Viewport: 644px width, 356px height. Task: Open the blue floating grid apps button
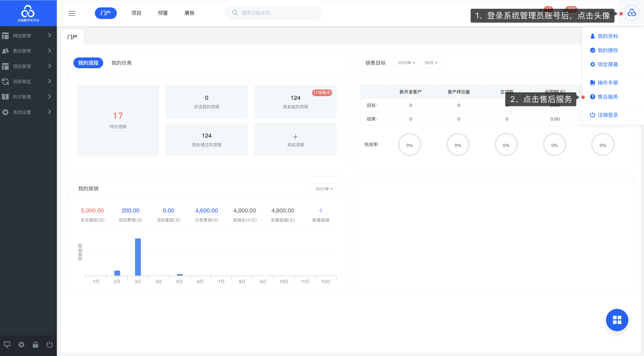(x=617, y=320)
